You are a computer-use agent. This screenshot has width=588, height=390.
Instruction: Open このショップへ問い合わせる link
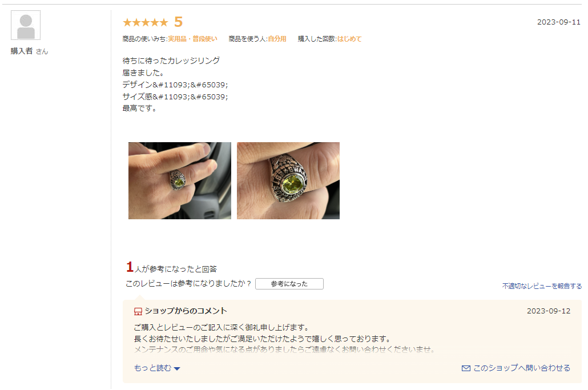click(x=522, y=368)
